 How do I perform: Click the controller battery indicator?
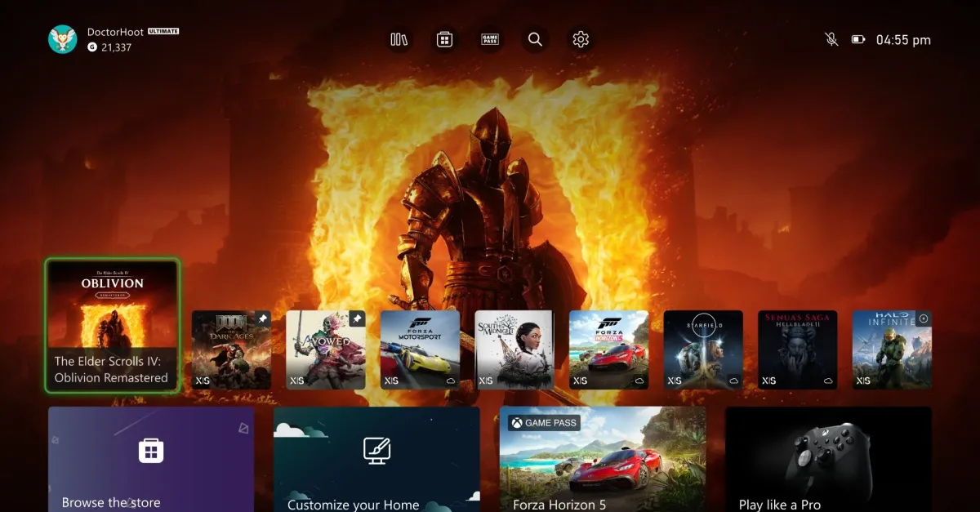pos(857,38)
